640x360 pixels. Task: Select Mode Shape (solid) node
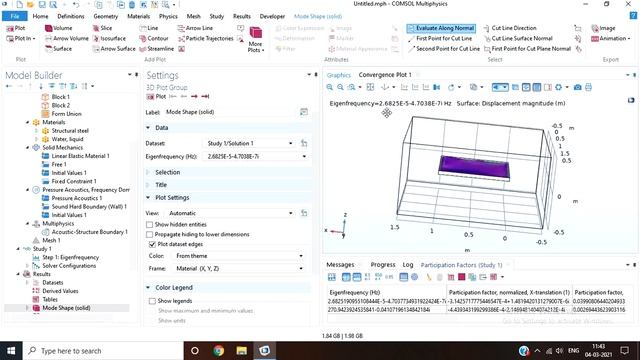click(66, 308)
